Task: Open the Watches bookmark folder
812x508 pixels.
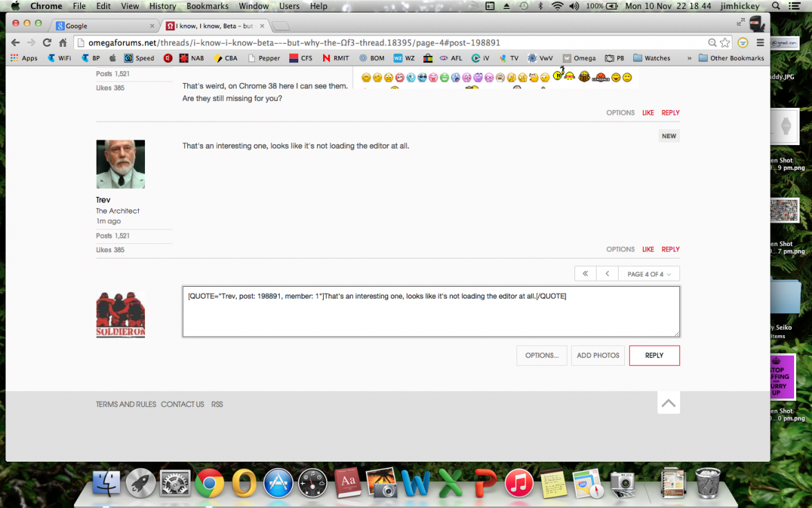Action: (x=651, y=58)
